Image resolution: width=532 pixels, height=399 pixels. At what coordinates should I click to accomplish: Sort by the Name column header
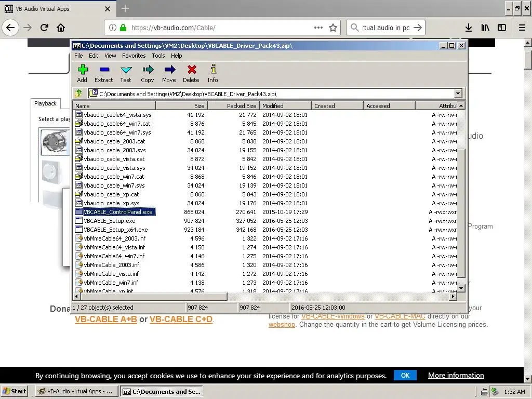coord(114,106)
